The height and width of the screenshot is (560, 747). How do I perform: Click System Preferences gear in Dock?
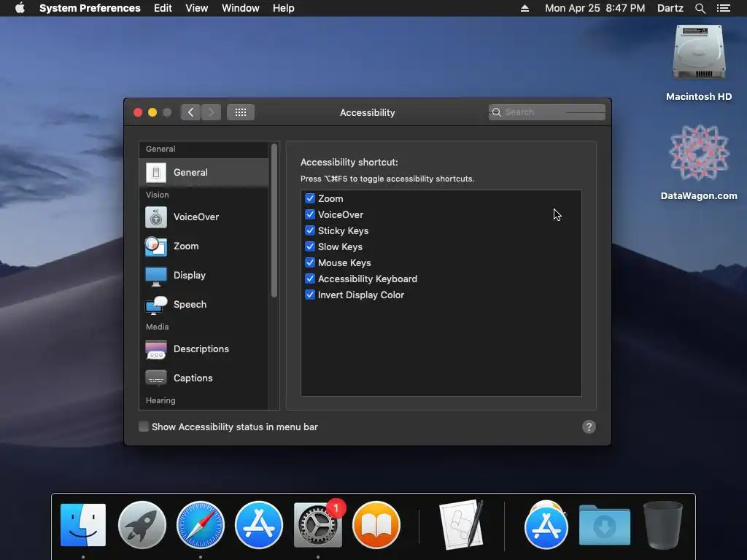pos(317,525)
